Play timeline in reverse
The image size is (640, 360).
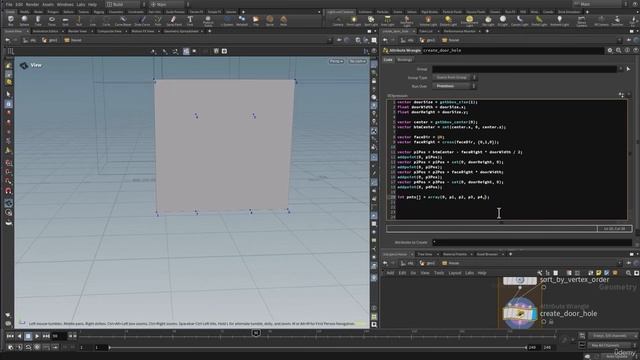[x=19, y=336]
